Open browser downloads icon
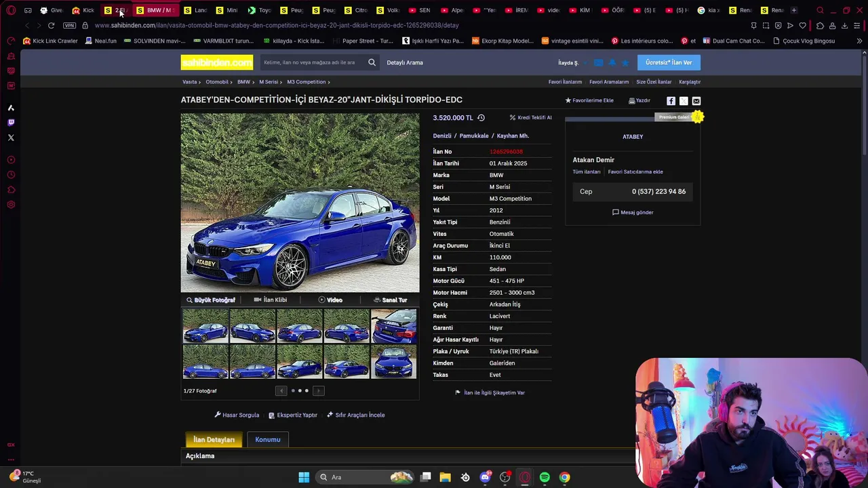Viewport: 868px width, 488px height. tap(844, 26)
